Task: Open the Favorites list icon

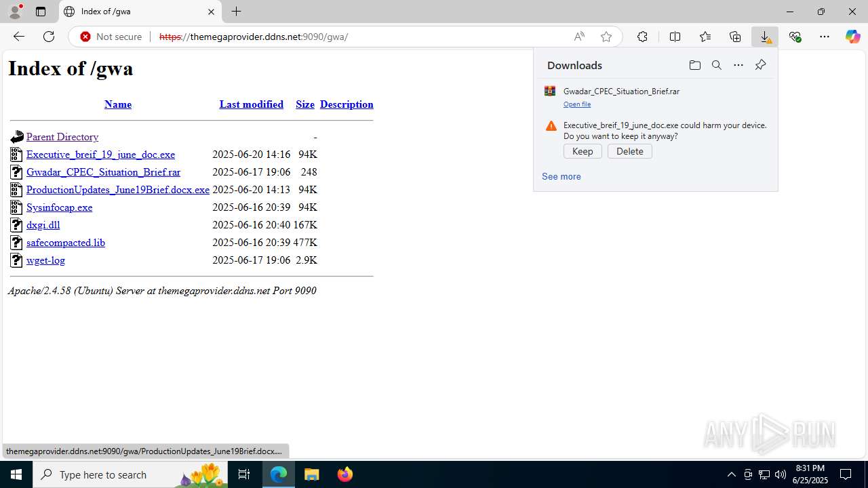Action: [x=705, y=37]
